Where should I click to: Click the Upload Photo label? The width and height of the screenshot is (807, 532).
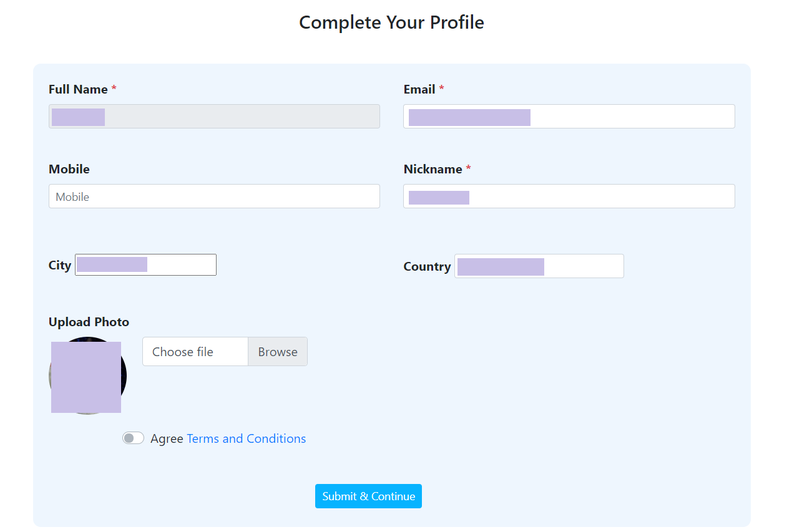89,322
